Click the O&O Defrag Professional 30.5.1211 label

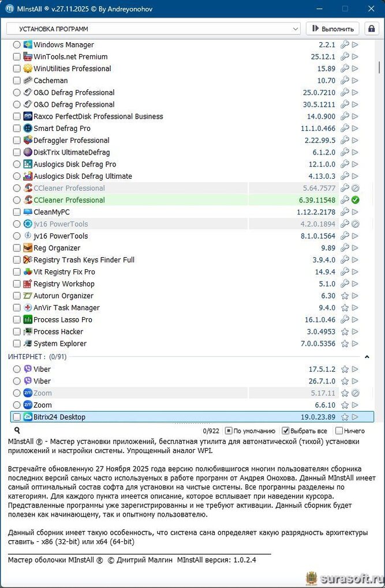[74, 104]
